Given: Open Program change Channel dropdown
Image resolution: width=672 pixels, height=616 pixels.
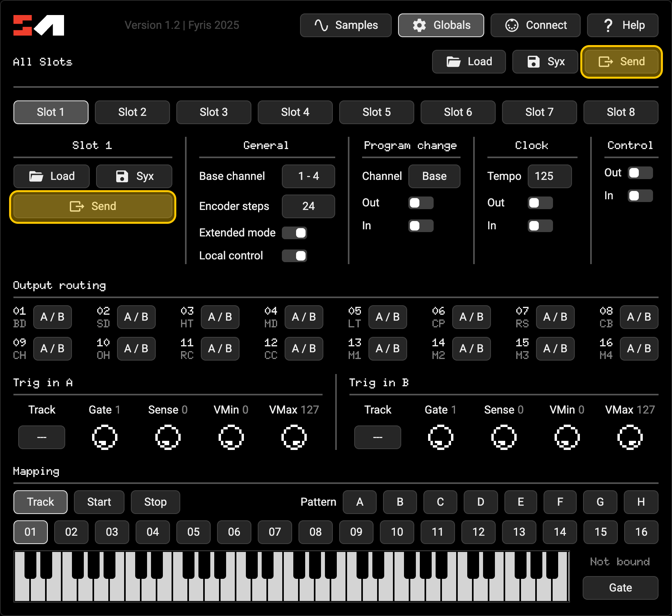Looking at the screenshot, I should pos(434,176).
